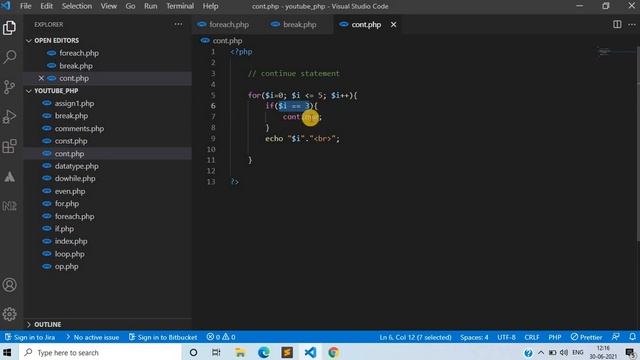This screenshot has height=360, width=640.
Task: Open Google Chrome from the taskbar
Action: tap(333, 352)
